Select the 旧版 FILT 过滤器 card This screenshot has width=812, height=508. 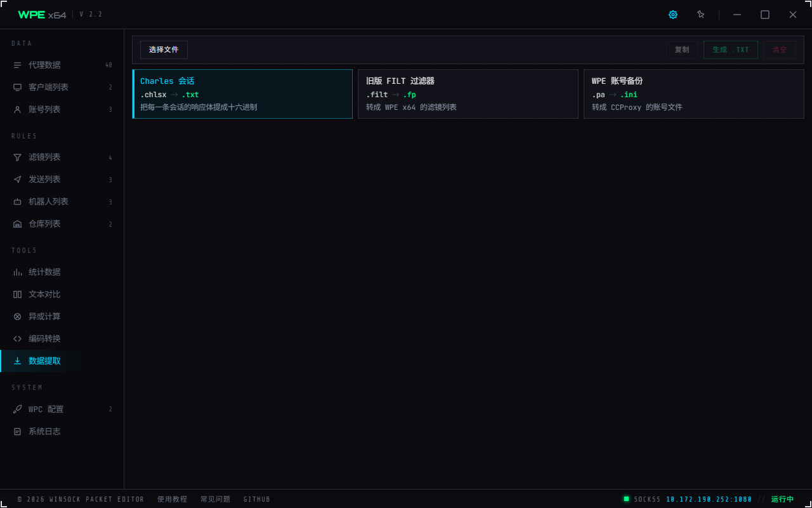468,94
